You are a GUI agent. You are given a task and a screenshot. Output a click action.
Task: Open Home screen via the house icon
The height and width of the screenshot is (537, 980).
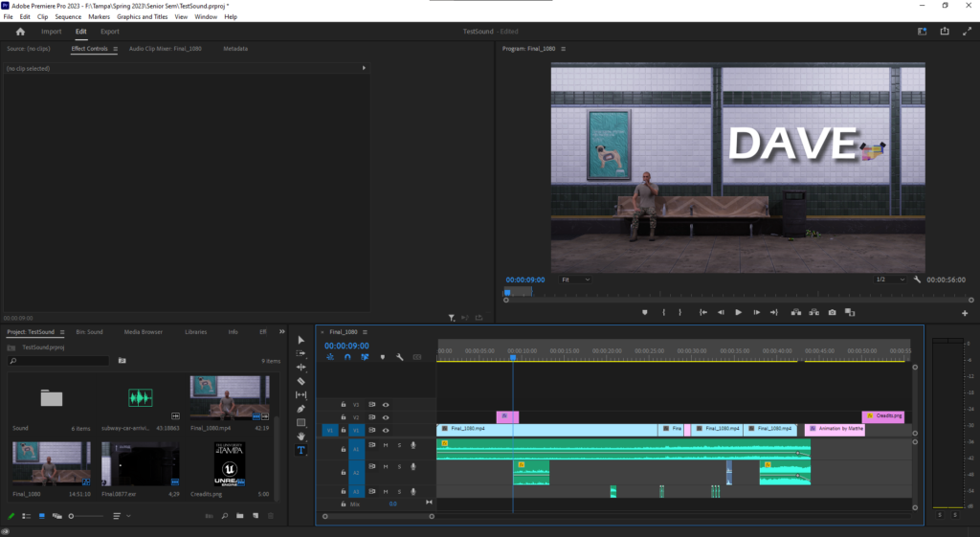(20, 32)
